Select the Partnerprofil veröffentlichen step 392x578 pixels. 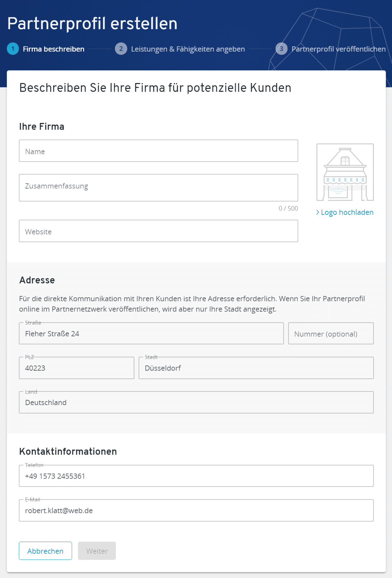tap(338, 49)
